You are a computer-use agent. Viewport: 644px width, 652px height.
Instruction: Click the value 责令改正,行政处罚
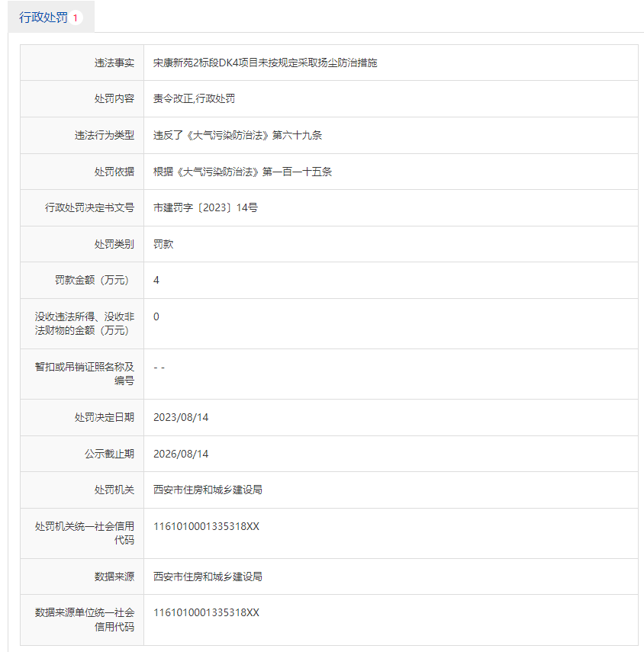click(194, 98)
